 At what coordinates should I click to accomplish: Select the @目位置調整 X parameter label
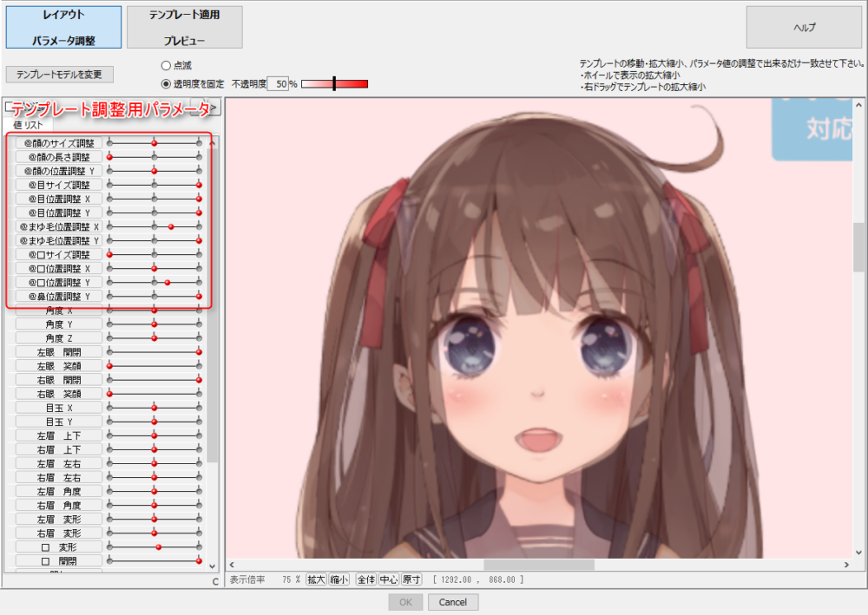coord(59,199)
